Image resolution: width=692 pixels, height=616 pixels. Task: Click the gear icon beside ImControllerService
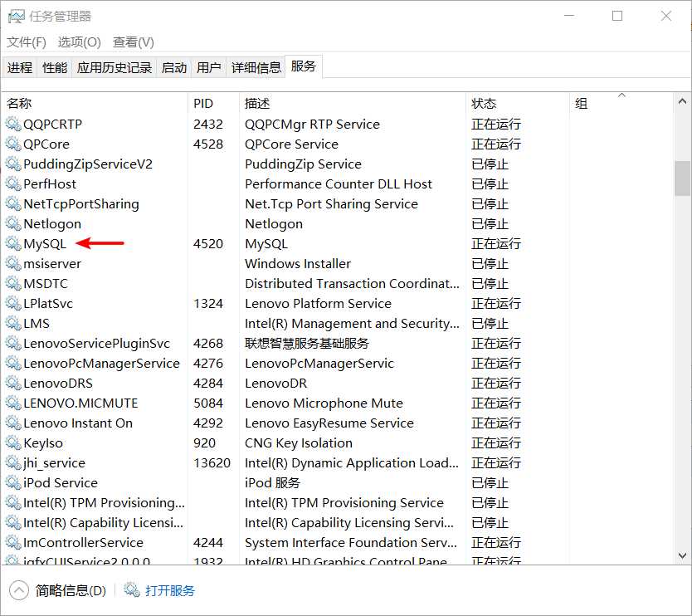point(13,542)
